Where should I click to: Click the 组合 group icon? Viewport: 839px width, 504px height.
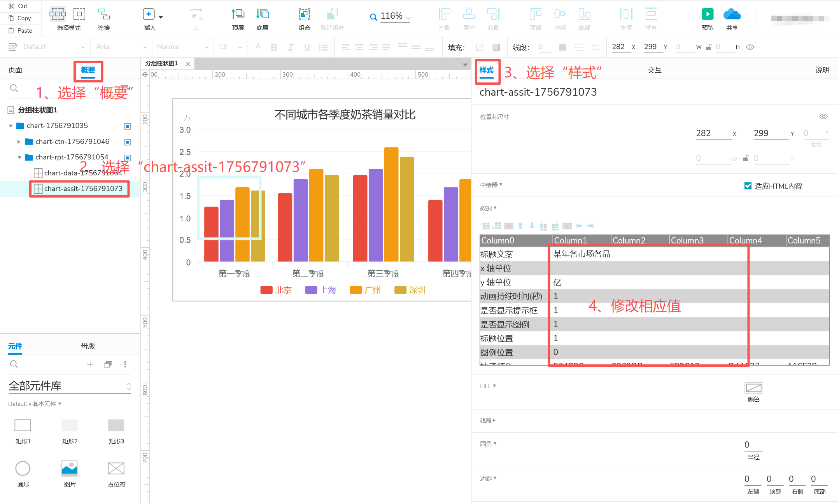304,14
